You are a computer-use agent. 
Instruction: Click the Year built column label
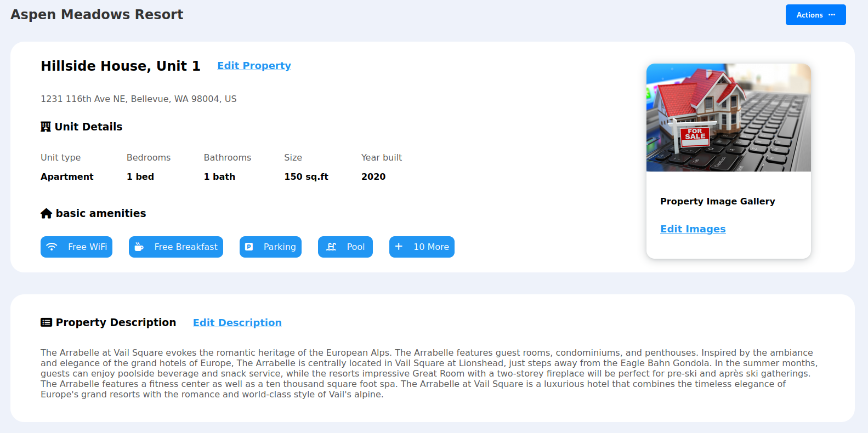click(382, 157)
